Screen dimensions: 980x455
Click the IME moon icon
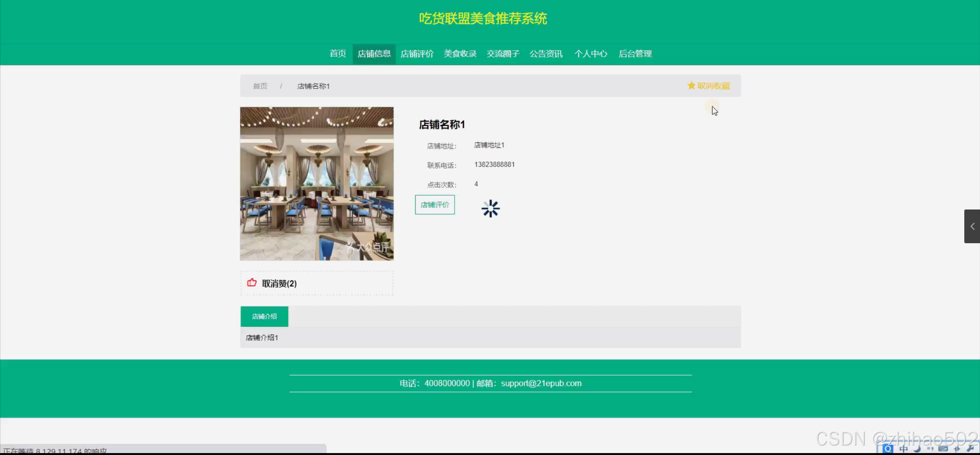point(917,448)
